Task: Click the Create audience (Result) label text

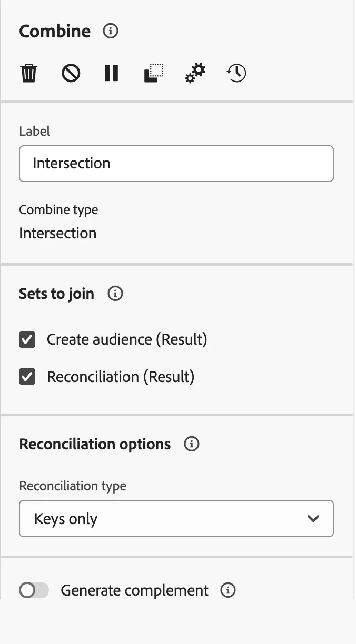Action: 127,340
